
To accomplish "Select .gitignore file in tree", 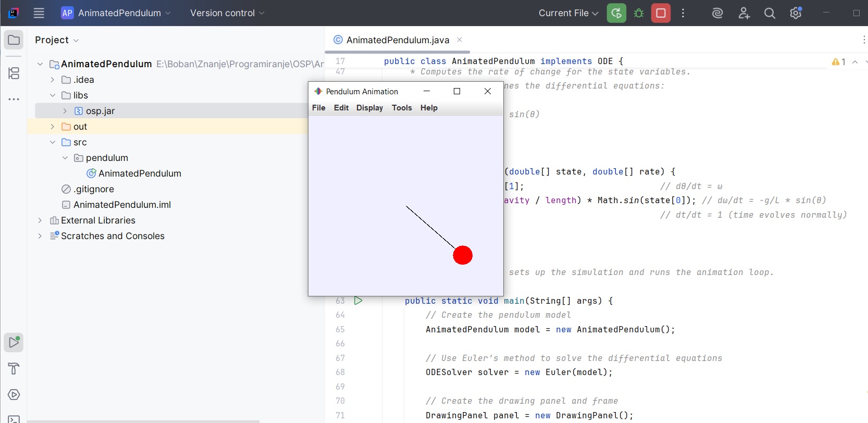I will pos(88,189).
